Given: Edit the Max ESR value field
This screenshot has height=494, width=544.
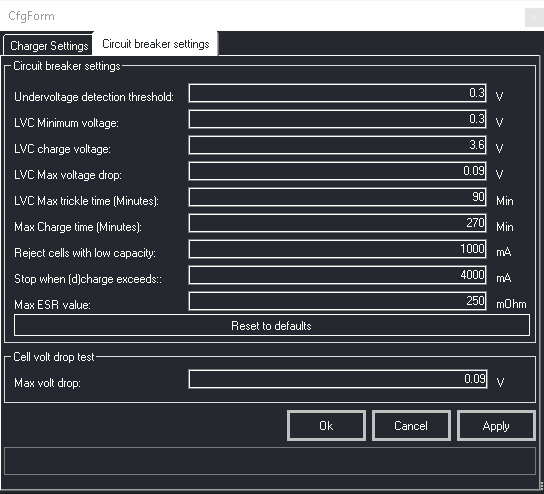Looking at the screenshot, I should coord(338,301).
